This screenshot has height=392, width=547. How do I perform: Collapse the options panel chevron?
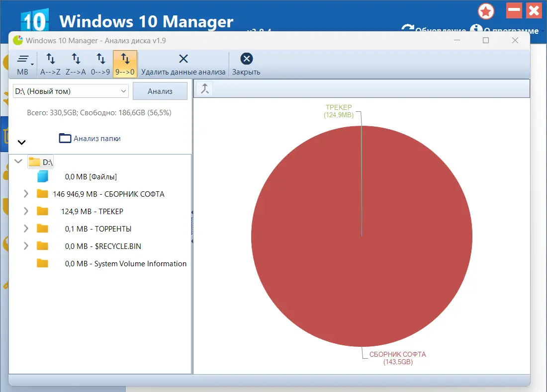[x=21, y=142]
